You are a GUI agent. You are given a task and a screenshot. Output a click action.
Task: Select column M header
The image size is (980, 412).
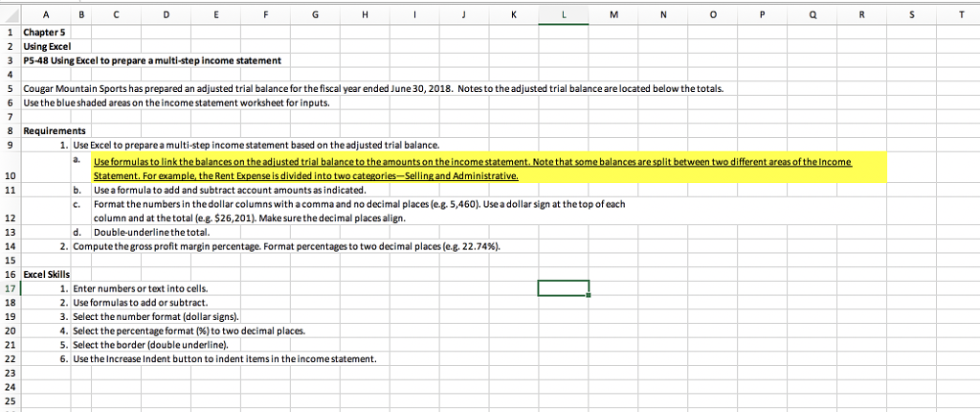612,17
